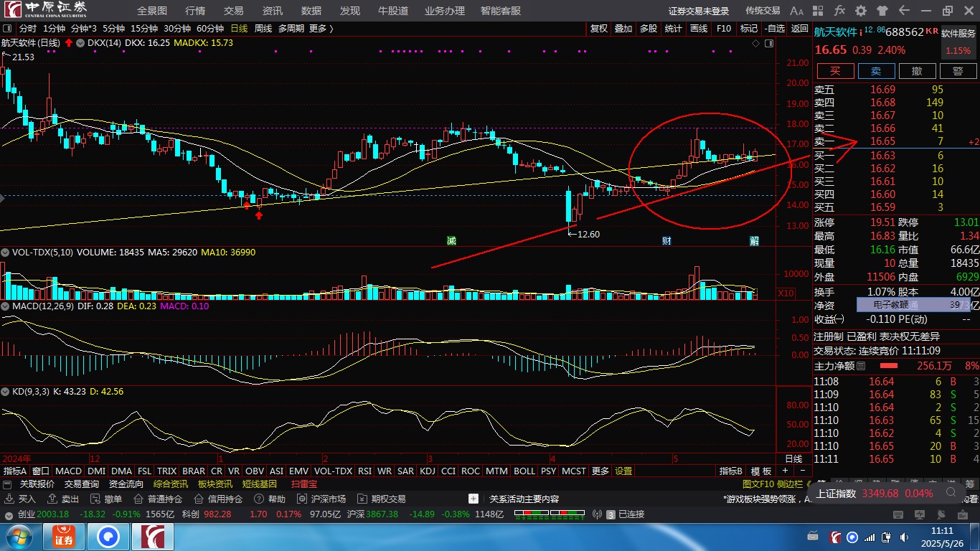980x551 pixels.
Task: Click the 撤 cancel button in quote panel
Action: (917, 71)
